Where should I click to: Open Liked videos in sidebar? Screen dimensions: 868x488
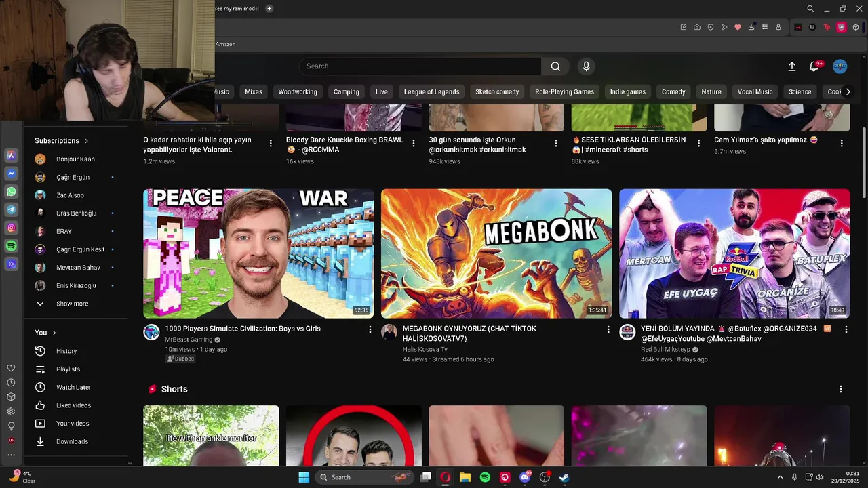pyautogui.click(x=73, y=405)
